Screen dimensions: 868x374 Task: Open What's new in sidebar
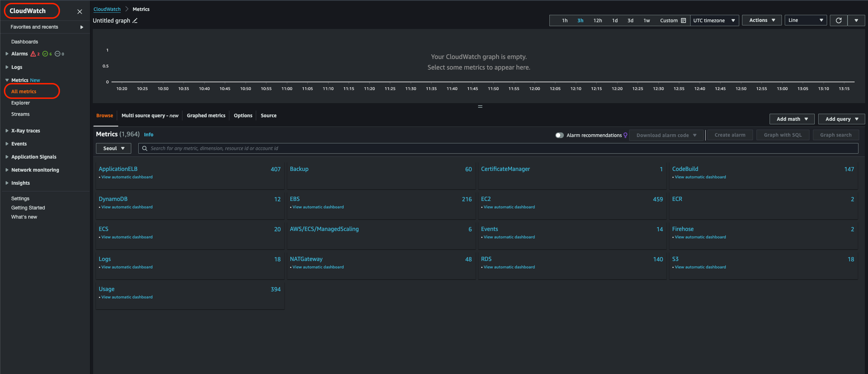coord(24,217)
